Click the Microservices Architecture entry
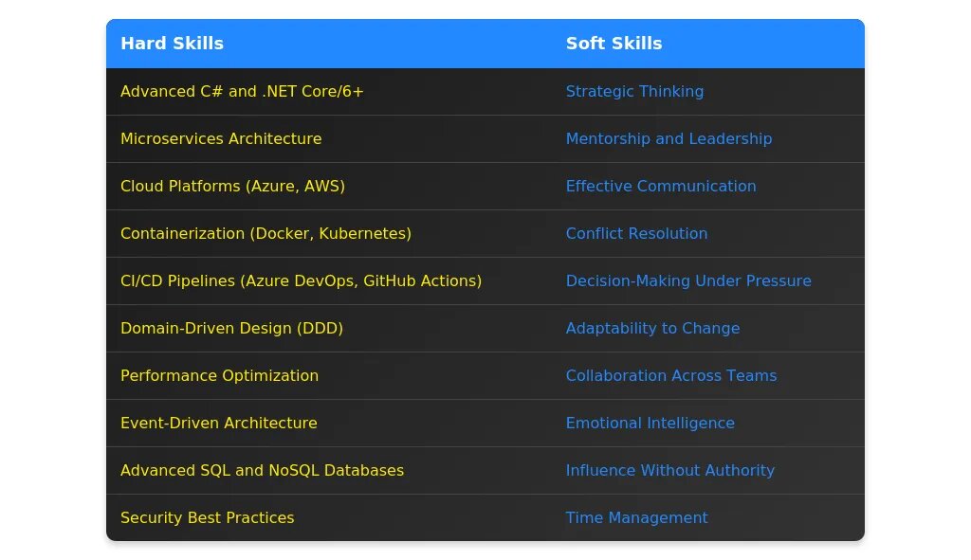Image resolution: width=971 pixels, height=560 pixels. pyautogui.click(x=221, y=139)
